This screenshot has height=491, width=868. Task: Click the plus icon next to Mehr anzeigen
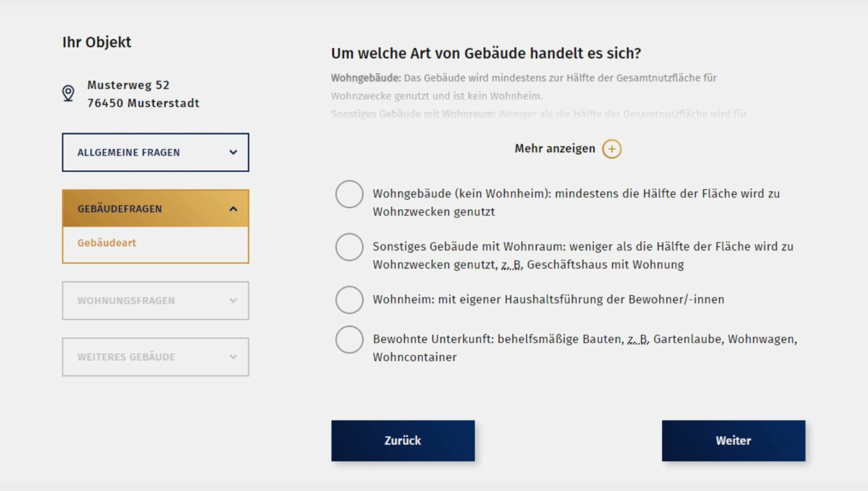(x=611, y=148)
